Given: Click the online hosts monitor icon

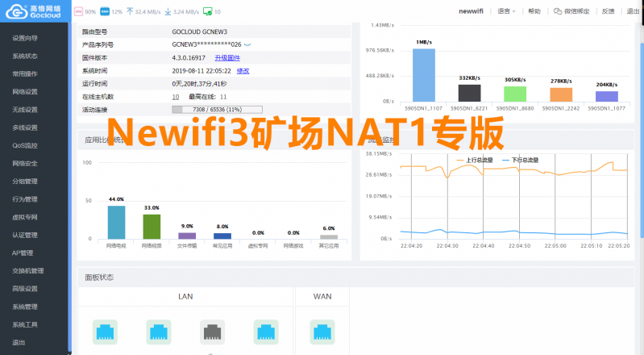Looking at the screenshot, I should (x=207, y=11).
